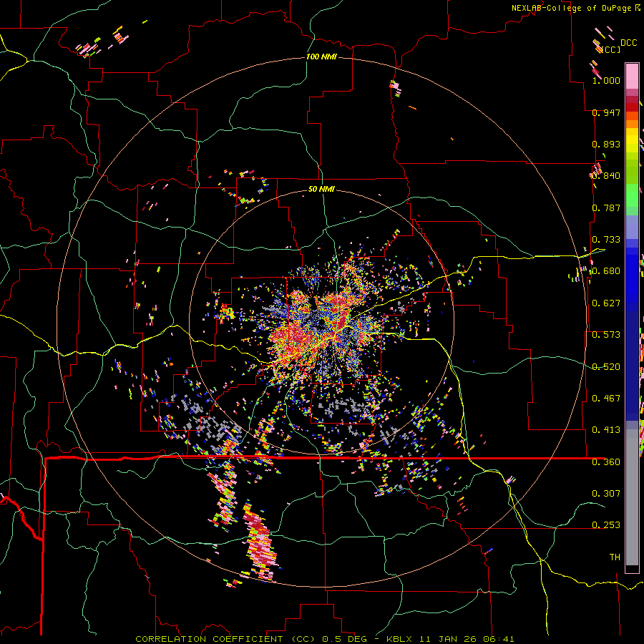Click the 0.947 scale value
644x644 pixels.
[x=606, y=112]
